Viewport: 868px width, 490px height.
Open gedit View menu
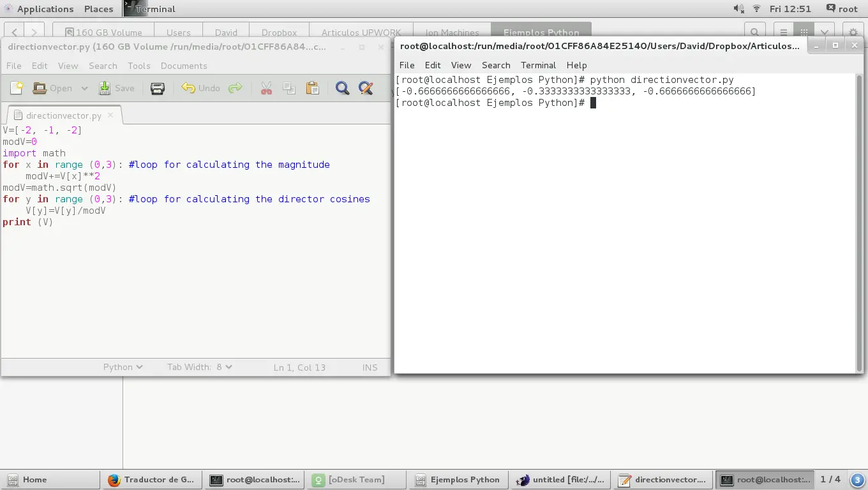pos(68,66)
